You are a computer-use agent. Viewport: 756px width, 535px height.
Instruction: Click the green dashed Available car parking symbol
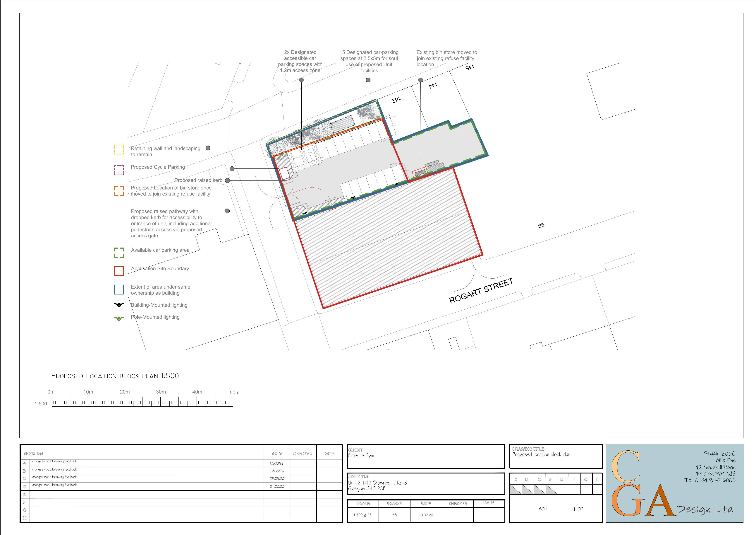click(119, 253)
